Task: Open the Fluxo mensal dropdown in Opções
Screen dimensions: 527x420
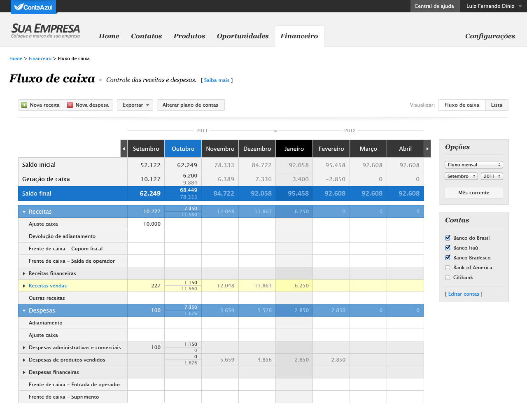Action: tap(473, 164)
